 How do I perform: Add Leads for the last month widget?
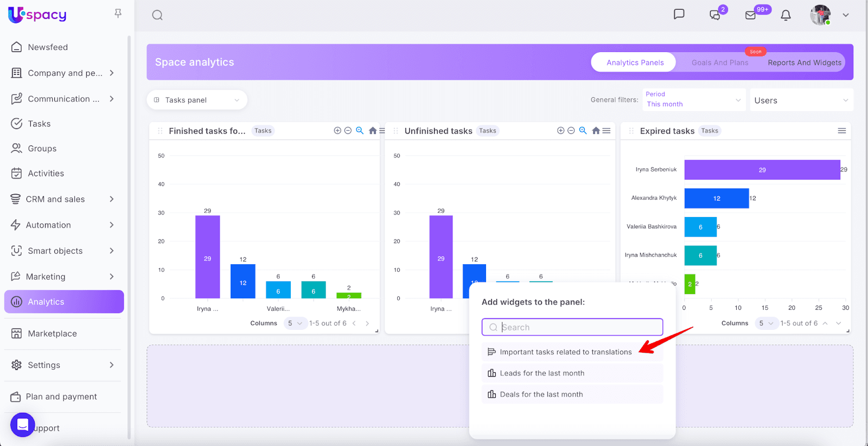click(x=542, y=373)
